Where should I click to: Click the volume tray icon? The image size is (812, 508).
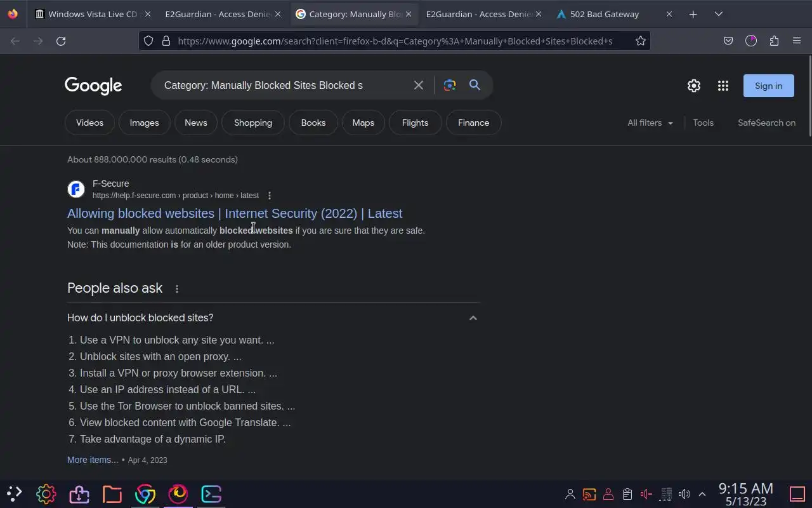point(684,494)
